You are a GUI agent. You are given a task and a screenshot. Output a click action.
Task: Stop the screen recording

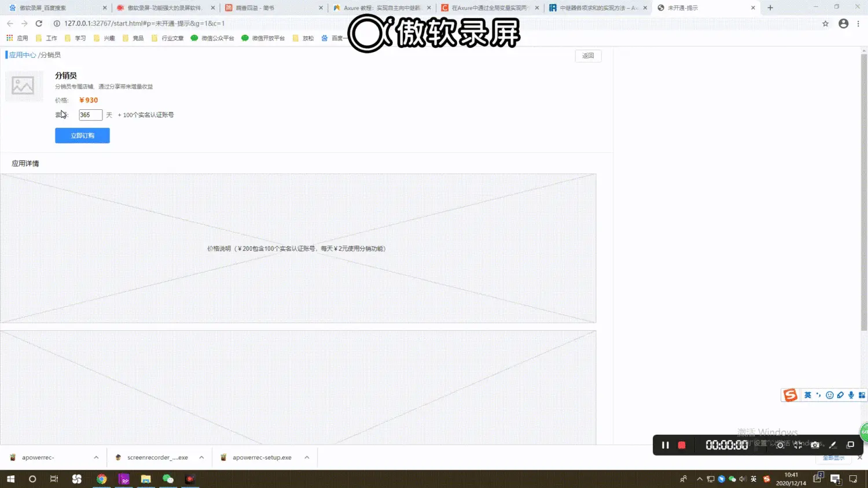682,445
